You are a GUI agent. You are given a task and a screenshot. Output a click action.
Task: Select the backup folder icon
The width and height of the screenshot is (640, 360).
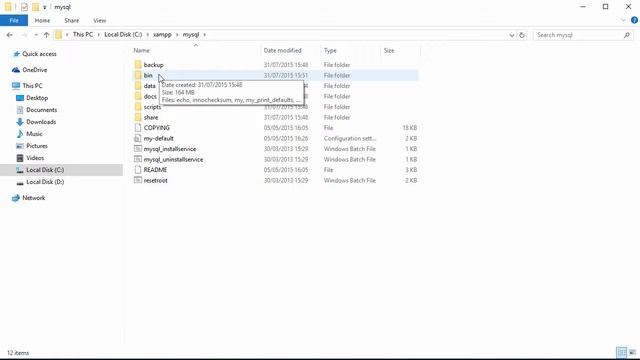138,64
